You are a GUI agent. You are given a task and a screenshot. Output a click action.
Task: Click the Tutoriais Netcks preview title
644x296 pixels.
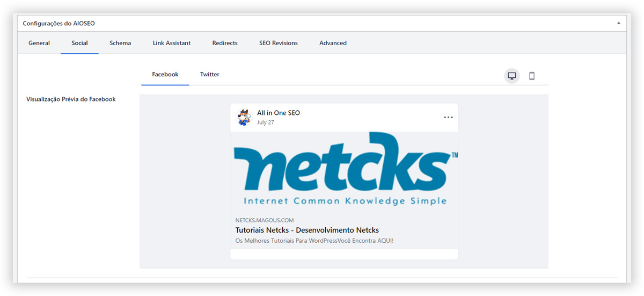coord(307,230)
